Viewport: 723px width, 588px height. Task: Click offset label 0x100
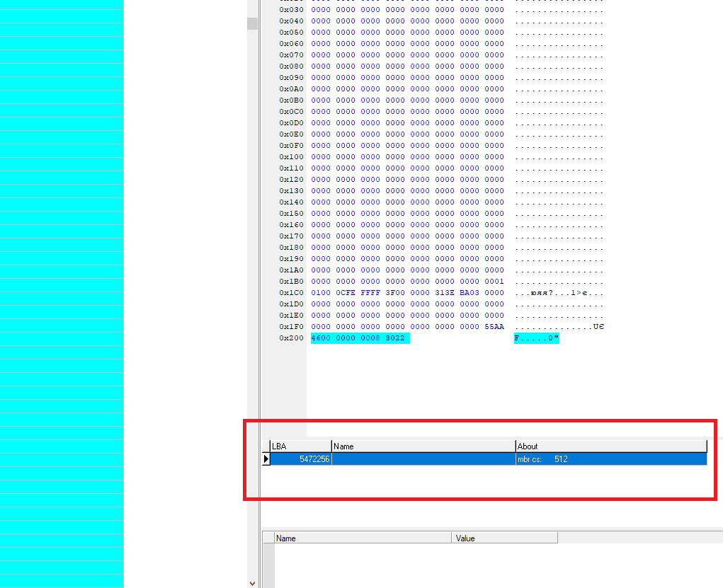[x=292, y=156]
